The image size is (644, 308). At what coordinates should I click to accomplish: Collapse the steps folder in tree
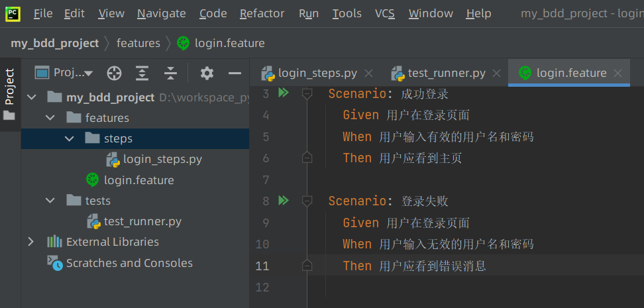click(x=70, y=138)
